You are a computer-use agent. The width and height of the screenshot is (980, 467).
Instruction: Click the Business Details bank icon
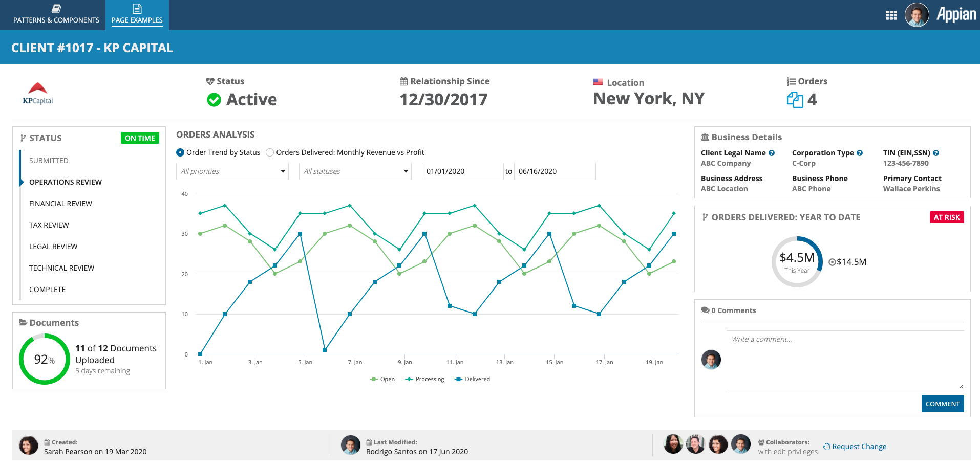(x=705, y=137)
